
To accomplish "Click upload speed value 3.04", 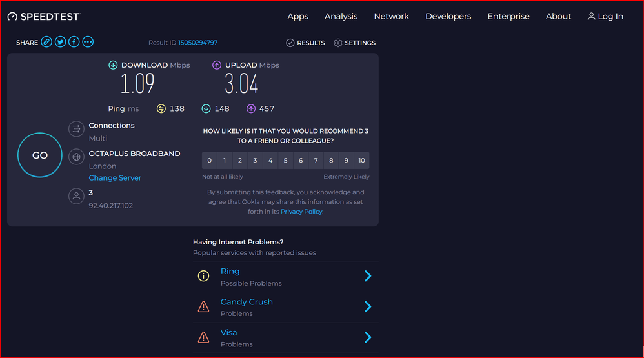I will 241,83.
